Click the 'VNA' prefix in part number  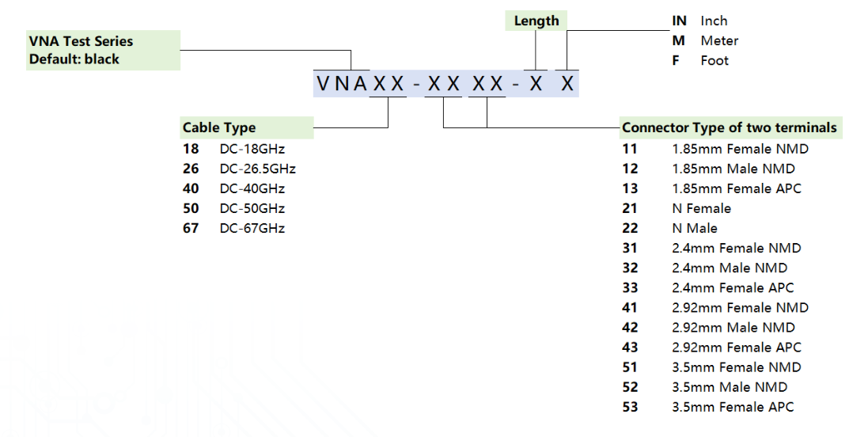[x=342, y=84]
